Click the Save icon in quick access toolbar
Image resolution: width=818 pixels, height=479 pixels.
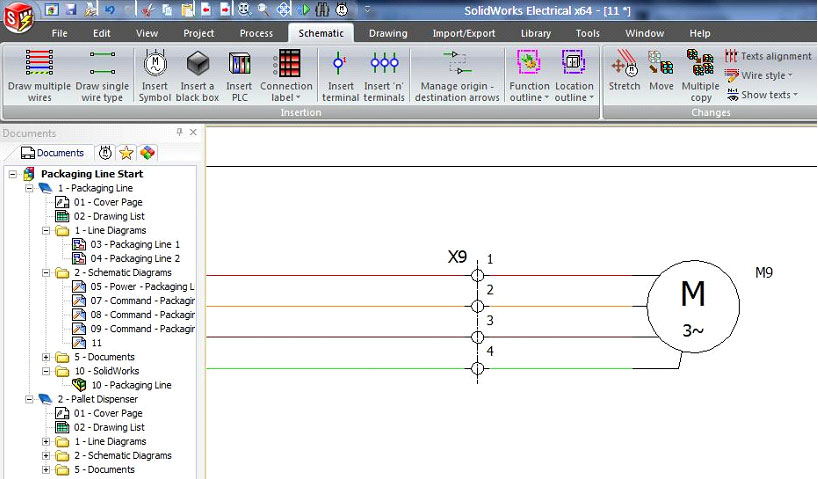click(x=71, y=9)
